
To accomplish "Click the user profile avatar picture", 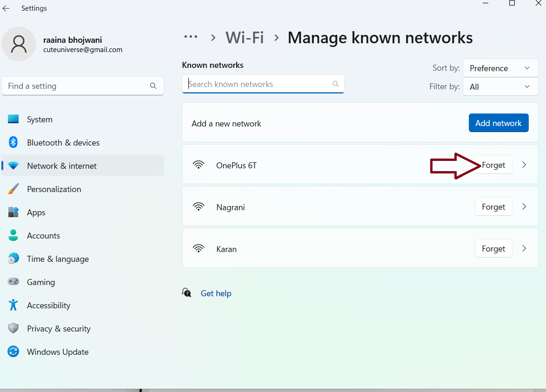I will pos(19,44).
